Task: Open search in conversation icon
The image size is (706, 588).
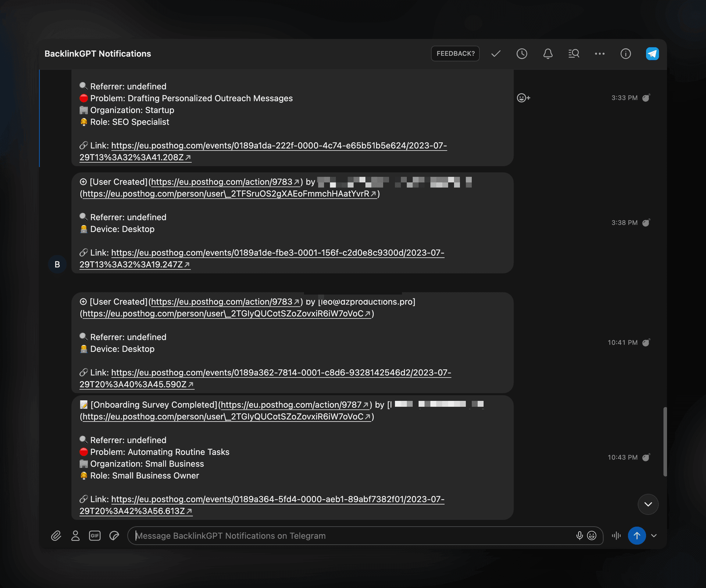Action: [x=574, y=54]
